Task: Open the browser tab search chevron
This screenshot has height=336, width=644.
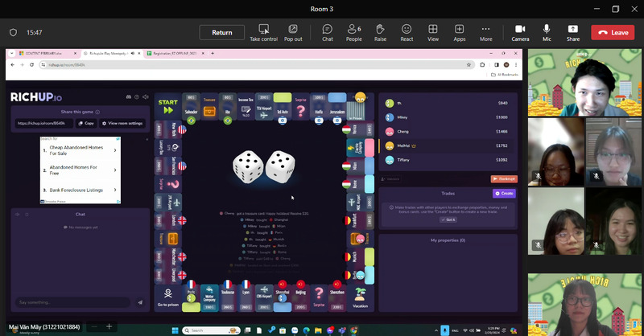Action: [11, 53]
